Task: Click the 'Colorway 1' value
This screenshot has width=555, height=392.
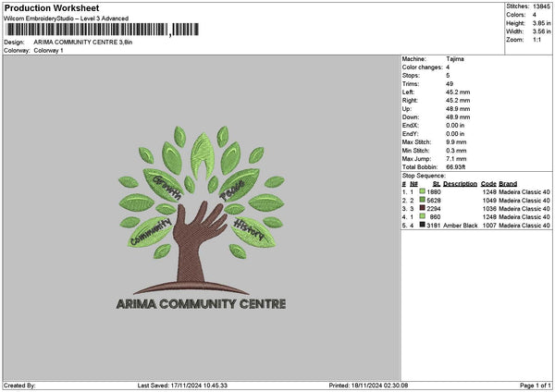Action: pos(48,51)
